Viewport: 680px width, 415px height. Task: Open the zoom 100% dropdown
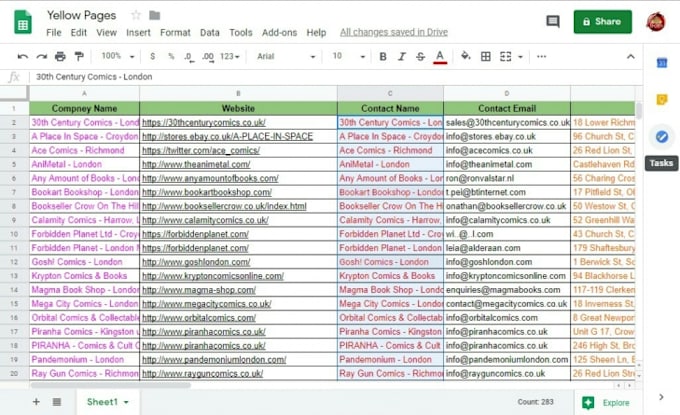118,56
